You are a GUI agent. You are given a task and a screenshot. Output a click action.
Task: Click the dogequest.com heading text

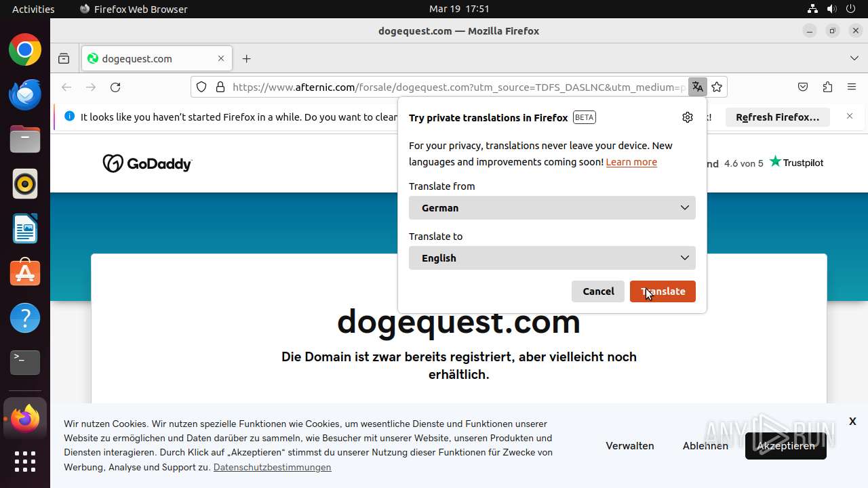tap(458, 322)
